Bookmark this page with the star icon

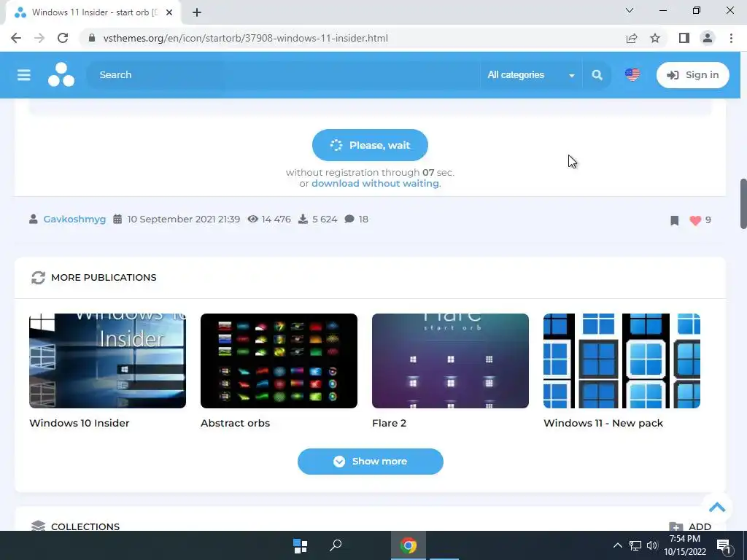(x=655, y=38)
